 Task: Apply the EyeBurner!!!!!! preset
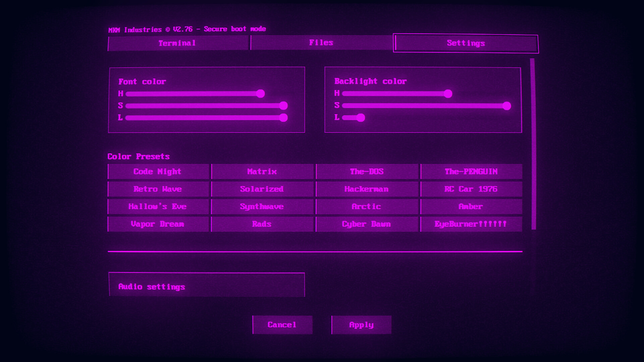[471, 224]
